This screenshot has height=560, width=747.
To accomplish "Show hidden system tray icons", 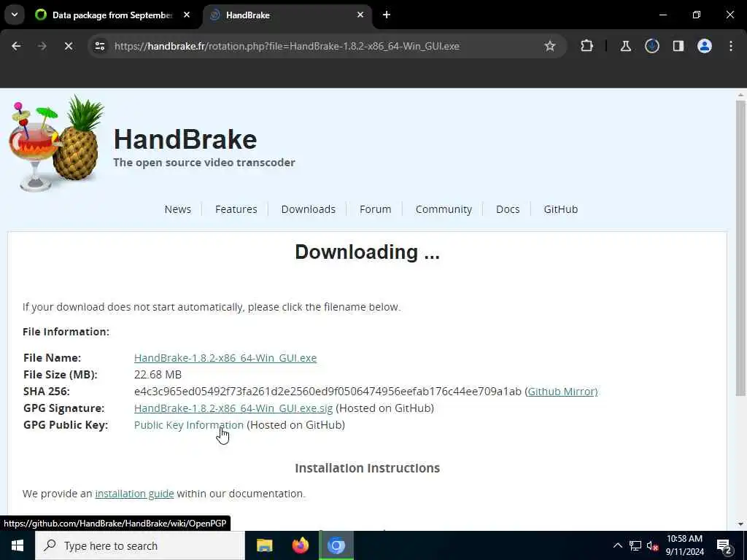I will [617, 545].
